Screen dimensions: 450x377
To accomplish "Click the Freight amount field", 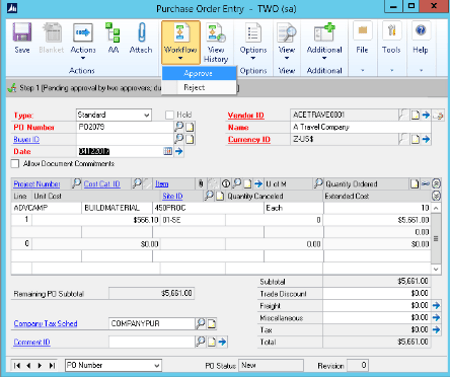I will [x=377, y=305].
